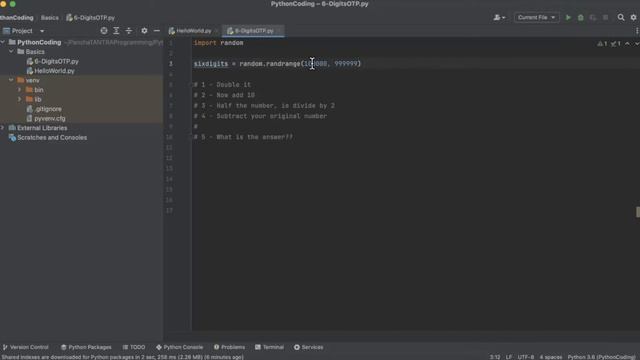
Task: Open Version Control tool window
Action: point(25,347)
